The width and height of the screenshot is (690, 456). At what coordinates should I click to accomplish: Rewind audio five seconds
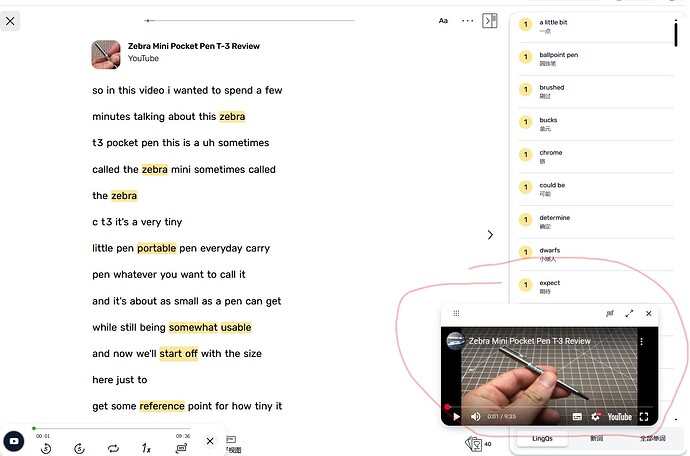[46, 449]
